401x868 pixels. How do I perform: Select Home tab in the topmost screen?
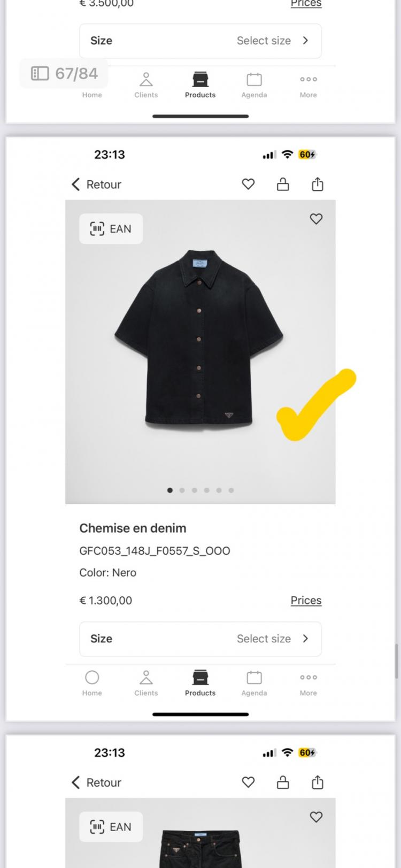pyautogui.click(x=92, y=86)
